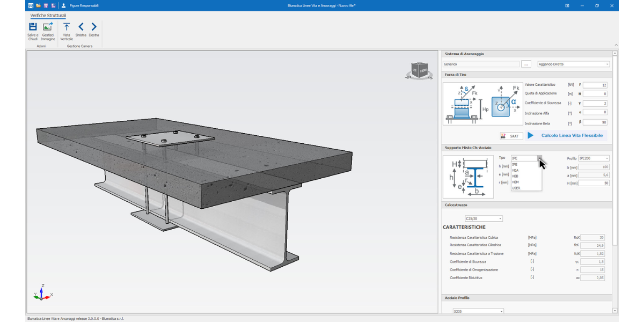Click the ellipsis button beside Generico

coord(526,64)
